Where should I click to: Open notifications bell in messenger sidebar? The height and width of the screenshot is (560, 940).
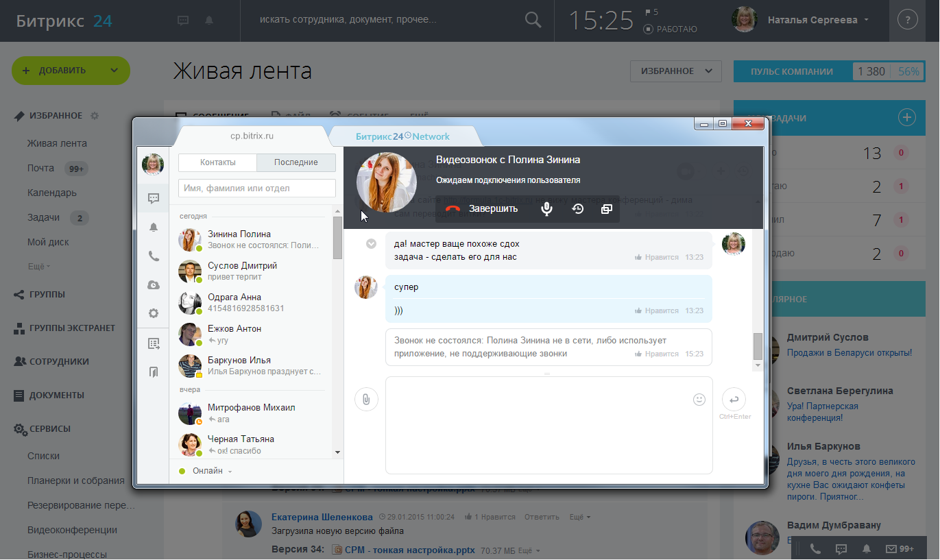tap(154, 228)
